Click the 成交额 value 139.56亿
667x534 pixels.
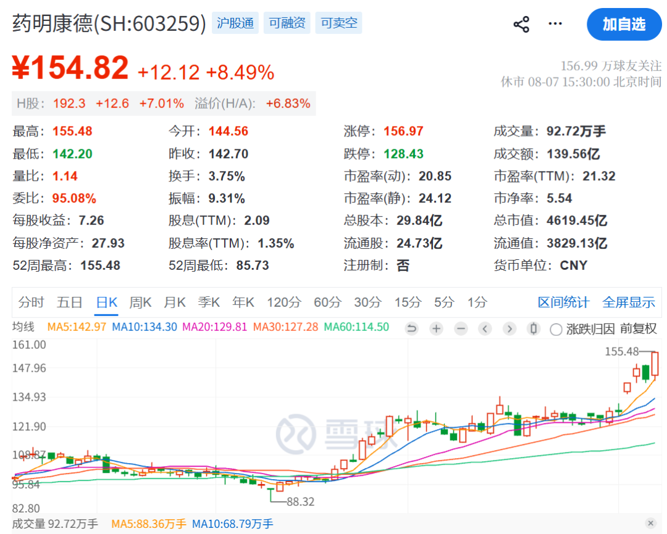(x=573, y=154)
